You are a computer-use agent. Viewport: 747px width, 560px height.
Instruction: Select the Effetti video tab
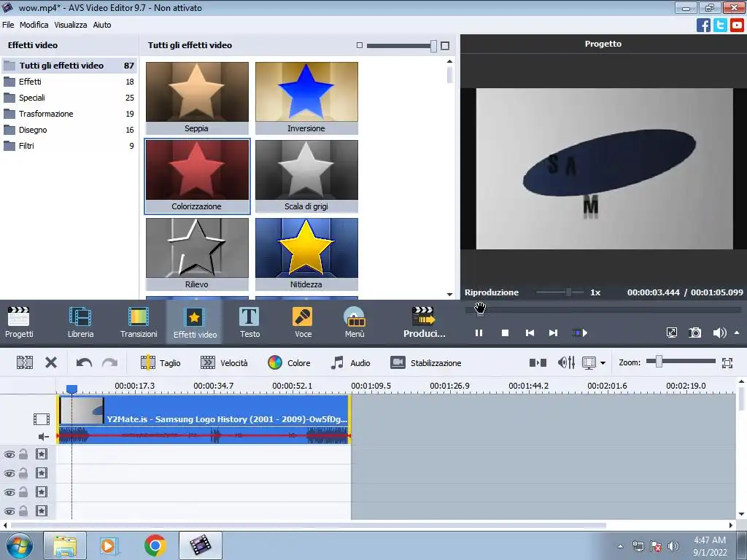tap(195, 322)
